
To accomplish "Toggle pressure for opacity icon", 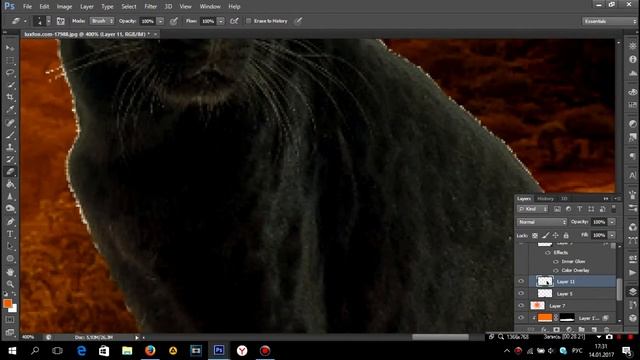I will pos(174,21).
